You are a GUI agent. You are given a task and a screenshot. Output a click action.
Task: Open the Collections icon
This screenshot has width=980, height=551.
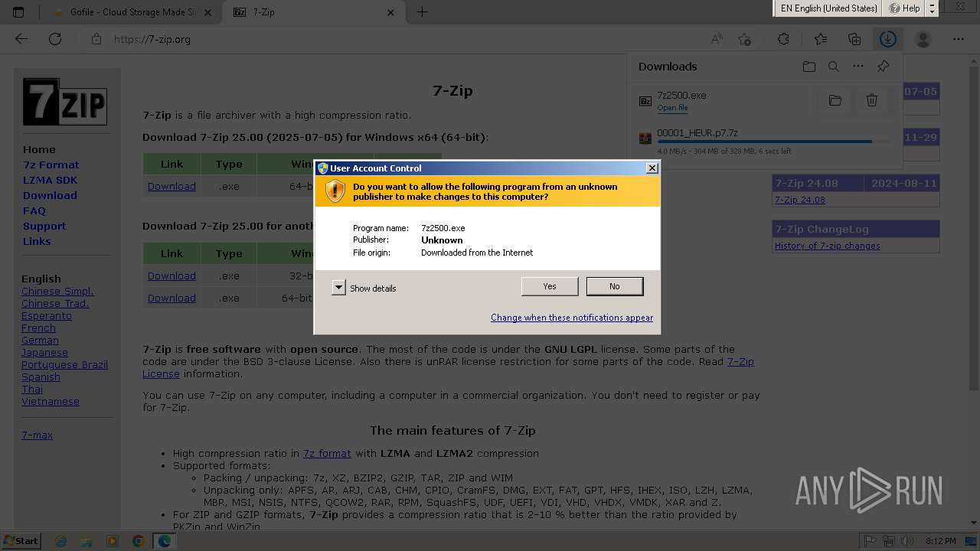pos(854,39)
